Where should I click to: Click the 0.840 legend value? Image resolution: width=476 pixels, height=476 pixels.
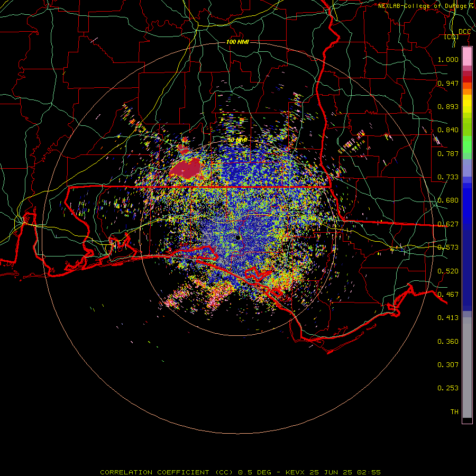point(448,130)
